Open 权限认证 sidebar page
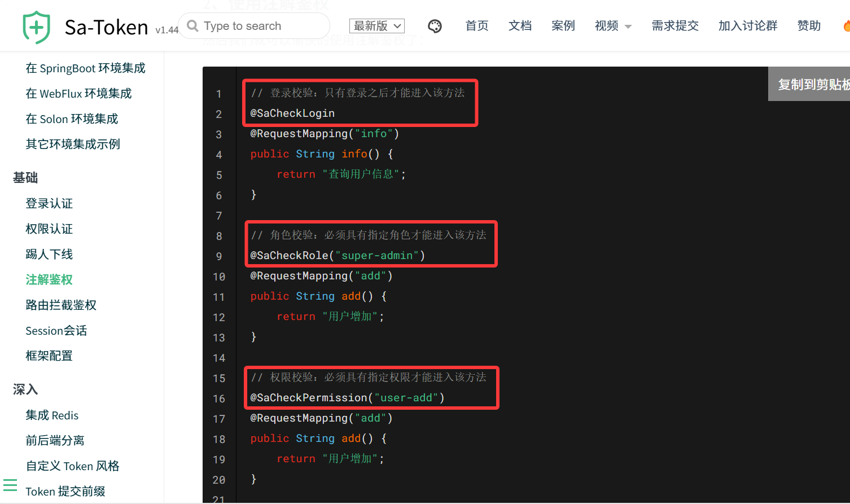The width and height of the screenshot is (850, 504). [49, 229]
